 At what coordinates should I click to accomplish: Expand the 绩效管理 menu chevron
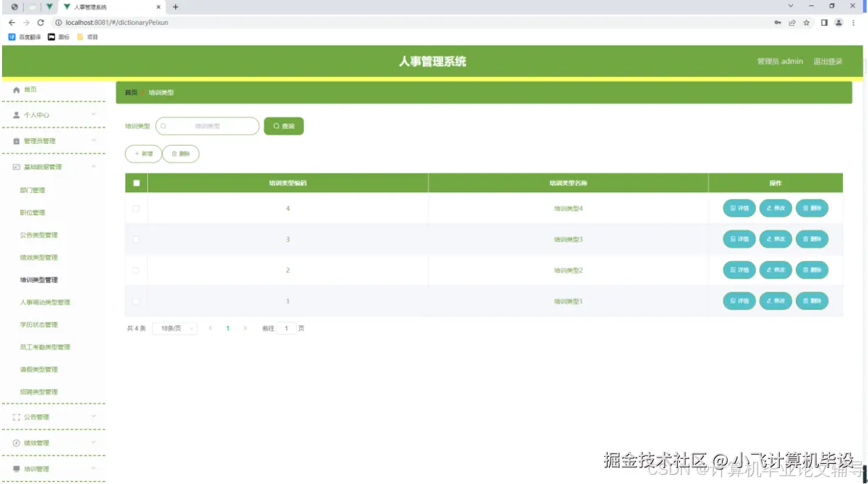point(94,443)
